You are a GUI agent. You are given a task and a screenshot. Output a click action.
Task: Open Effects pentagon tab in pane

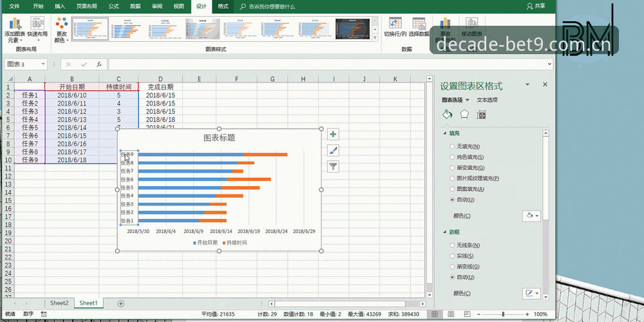(464, 115)
